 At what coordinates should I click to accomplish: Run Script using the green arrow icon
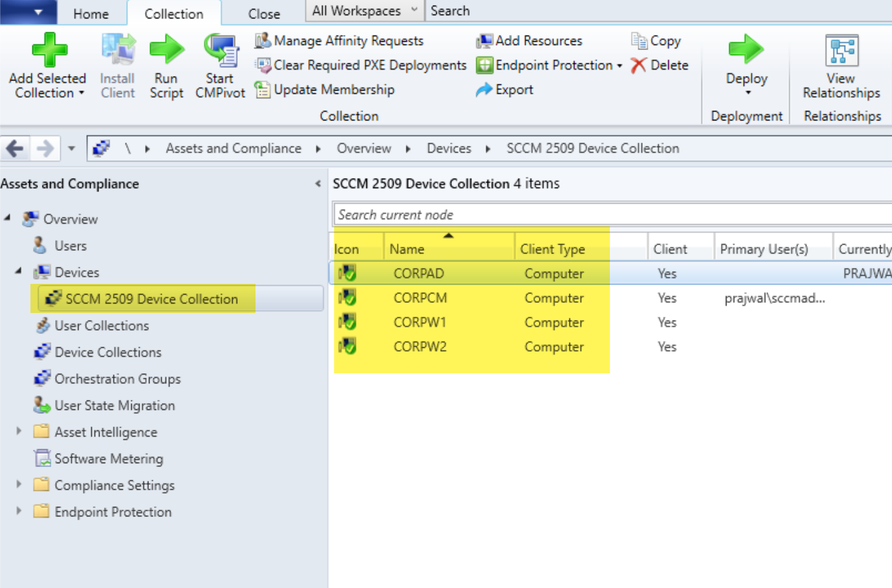[166, 49]
